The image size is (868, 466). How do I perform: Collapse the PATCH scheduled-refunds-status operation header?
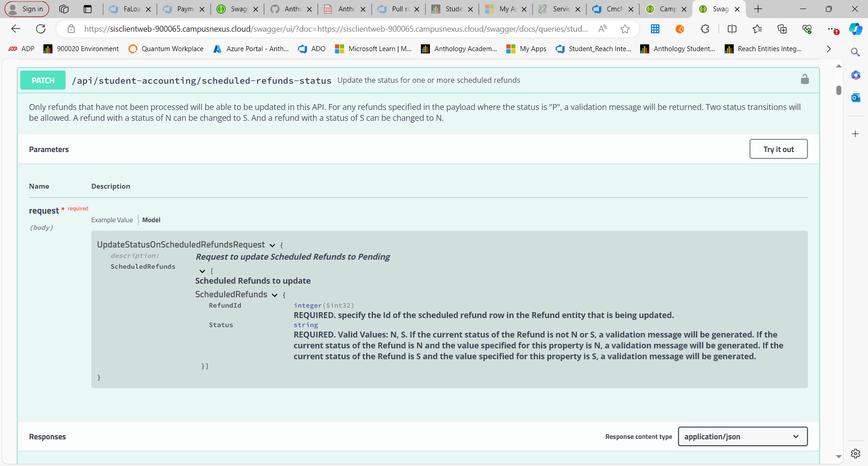coord(418,80)
